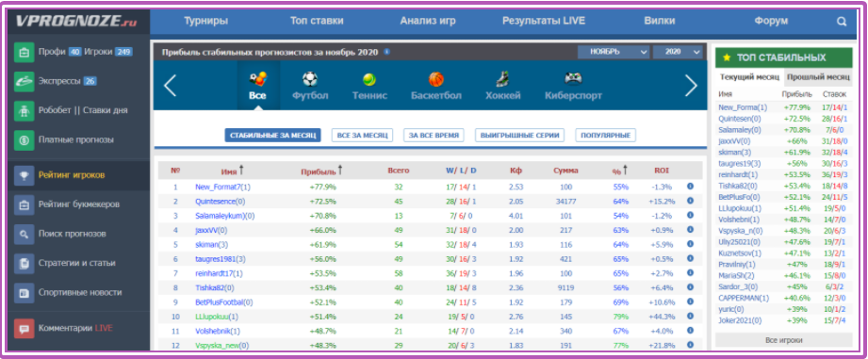868x359 pixels.
Task: Open Игроки 249 sidebar link
Action: tap(108, 52)
